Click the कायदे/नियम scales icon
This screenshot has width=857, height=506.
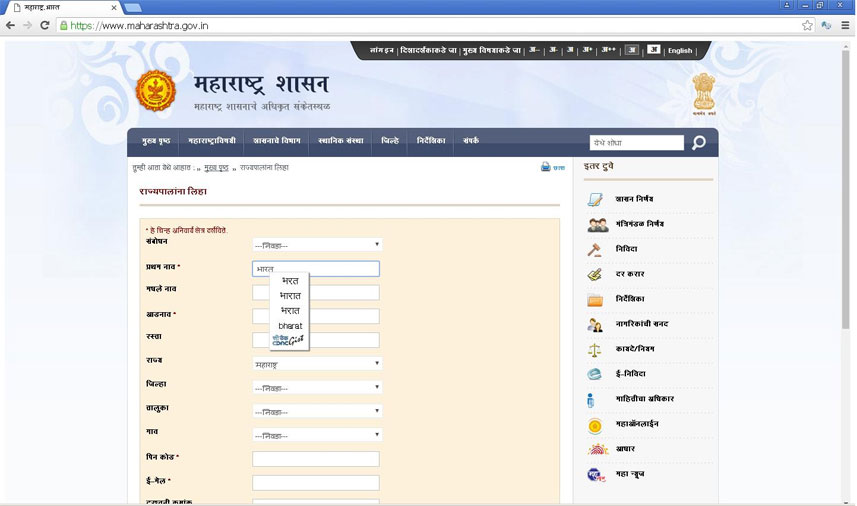pos(595,350)
